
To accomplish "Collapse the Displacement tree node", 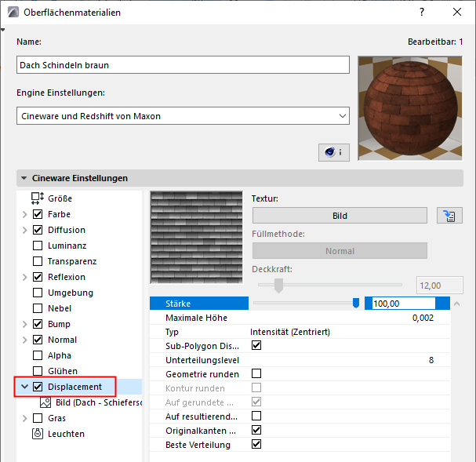I will (25, 387).
